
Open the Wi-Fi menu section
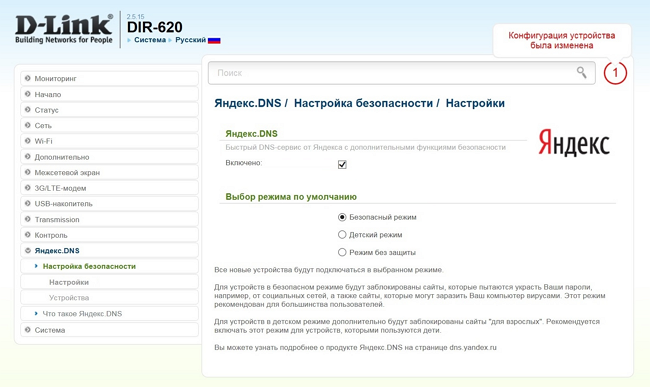tap(109, 141)
